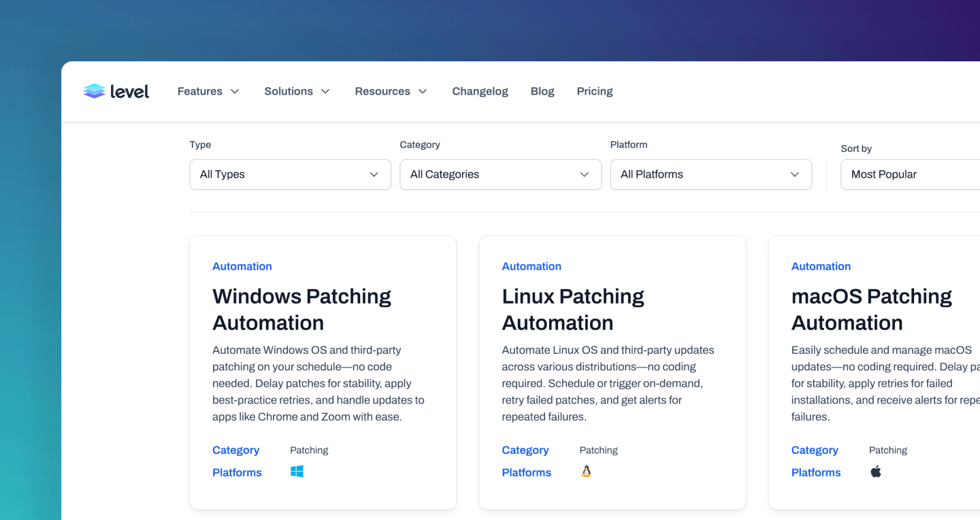Expand the Solutions menu chevron
Screen dimensions: 980x520
pos(325,91)
